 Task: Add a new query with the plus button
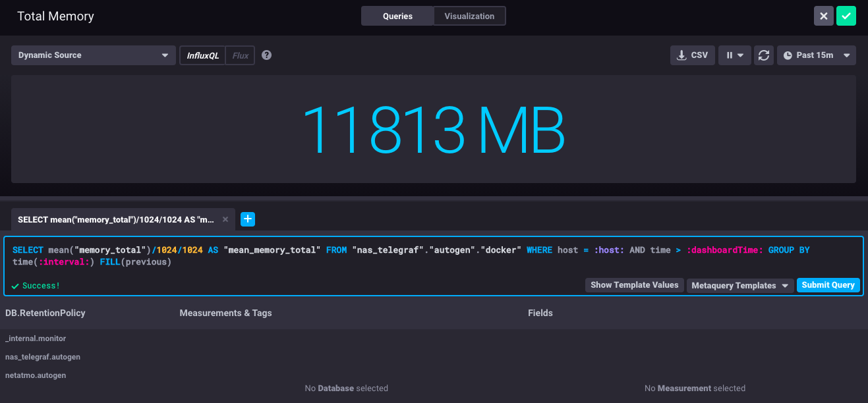(x=248, y=219)
